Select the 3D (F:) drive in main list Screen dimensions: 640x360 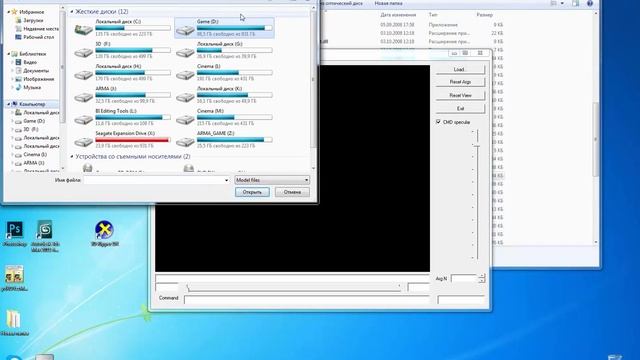[x=122, y=50]
